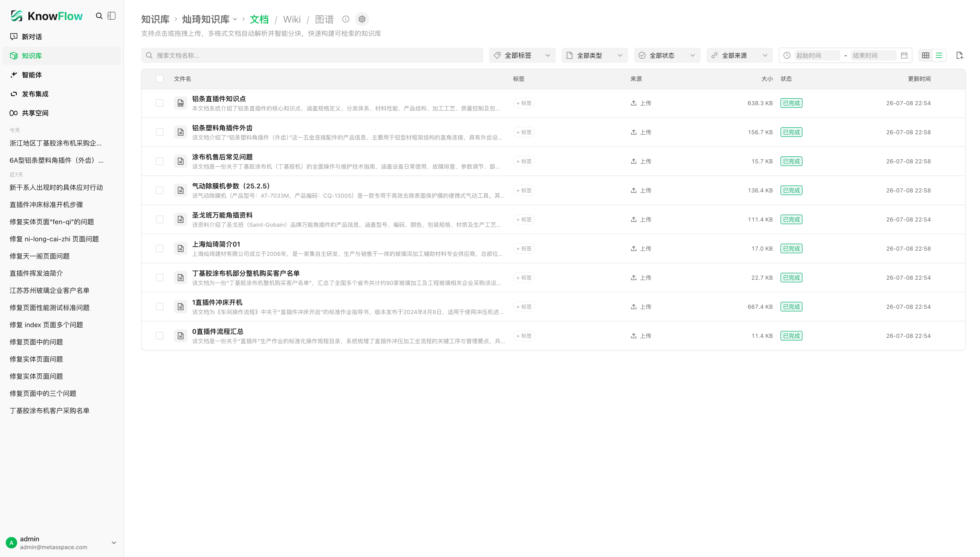Open document 上海灿琦简介01 by its title
The image size is (980, 557).
pyautogui.click(x=216, y=244)
